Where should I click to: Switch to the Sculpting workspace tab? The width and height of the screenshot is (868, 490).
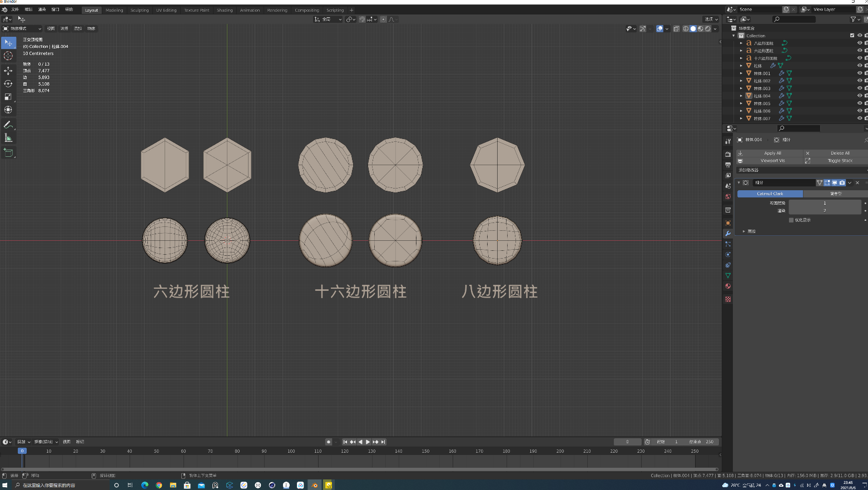(x=140, y=10)
